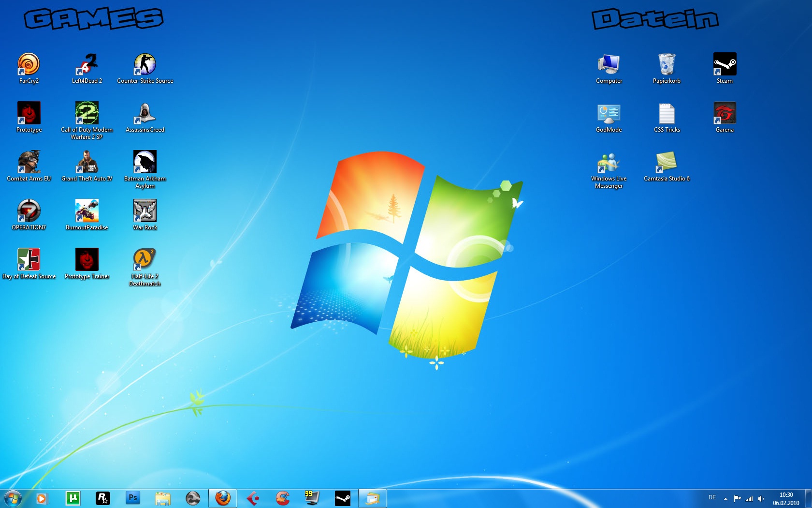812x508 pixels.
Task: Click the Papierkorb recycle bin
Action: click(667, 68)
